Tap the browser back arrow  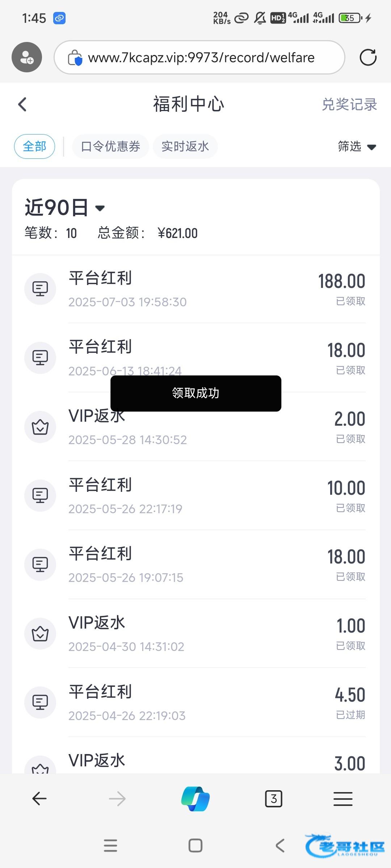pos(39,799)
